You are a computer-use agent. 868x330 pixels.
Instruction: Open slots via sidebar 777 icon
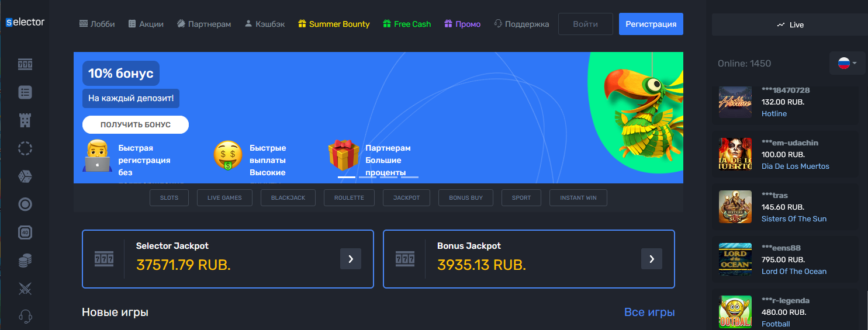pos(25,64)
